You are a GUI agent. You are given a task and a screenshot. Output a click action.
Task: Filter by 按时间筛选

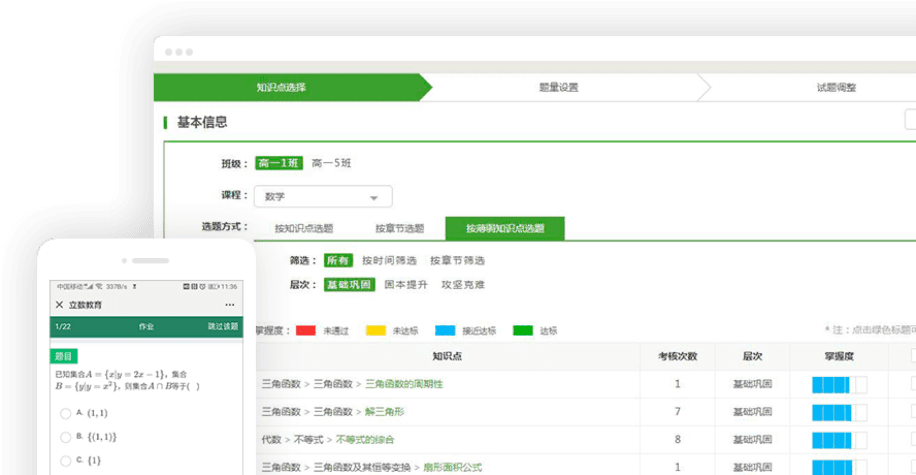click(388, 260)
